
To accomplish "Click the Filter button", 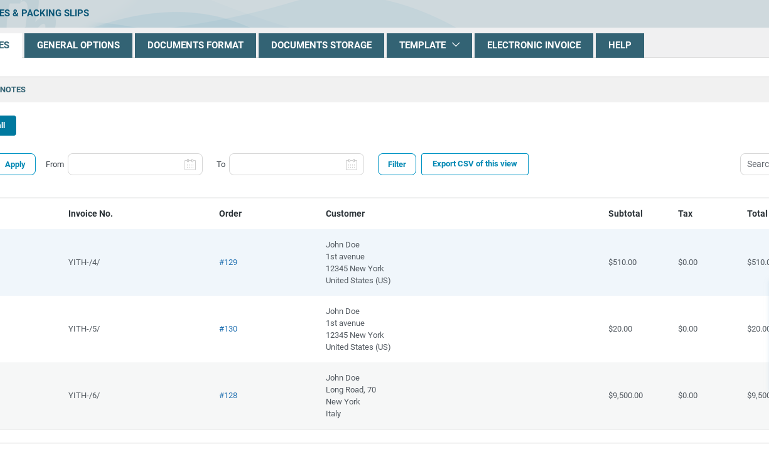I will pyautogui.click(x=397, y=164).
